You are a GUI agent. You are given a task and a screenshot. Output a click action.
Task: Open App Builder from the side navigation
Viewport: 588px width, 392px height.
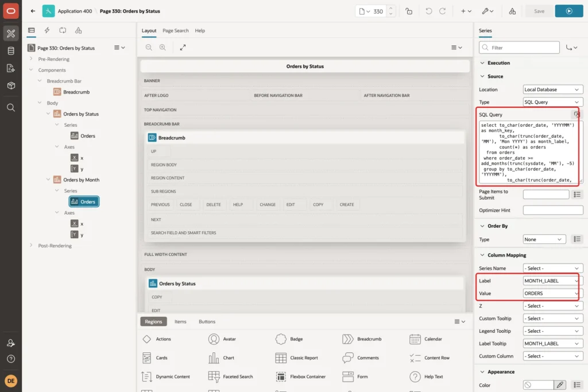11,33
